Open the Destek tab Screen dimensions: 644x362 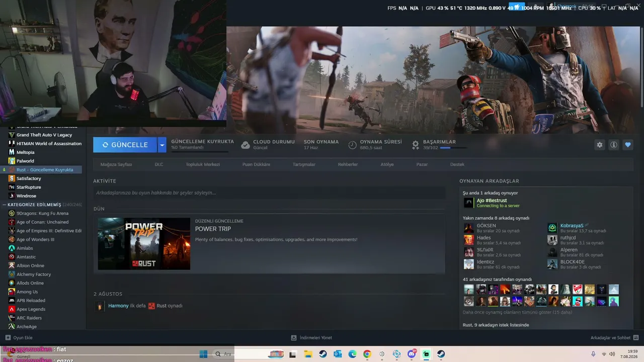[x=457, y=164]
